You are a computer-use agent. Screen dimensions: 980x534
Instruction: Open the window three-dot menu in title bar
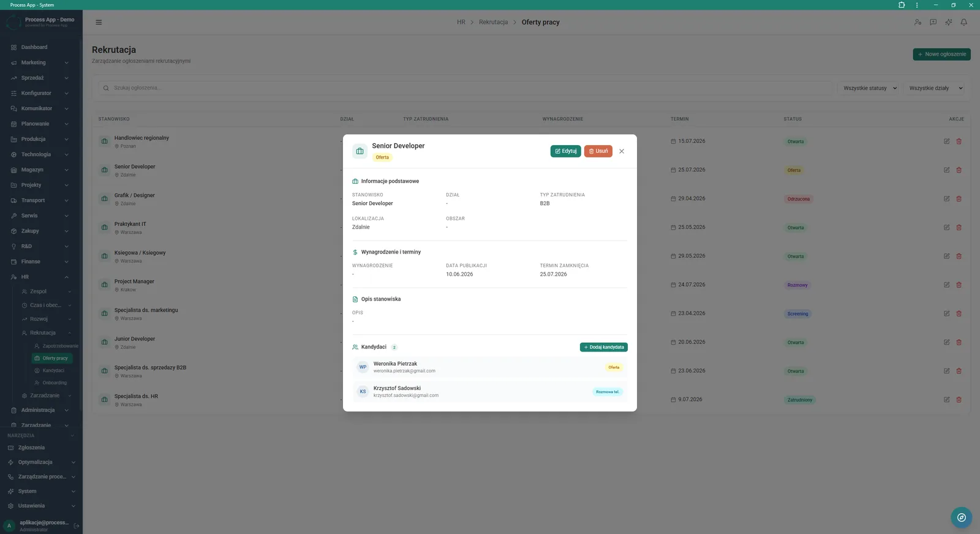coord(917,5)
